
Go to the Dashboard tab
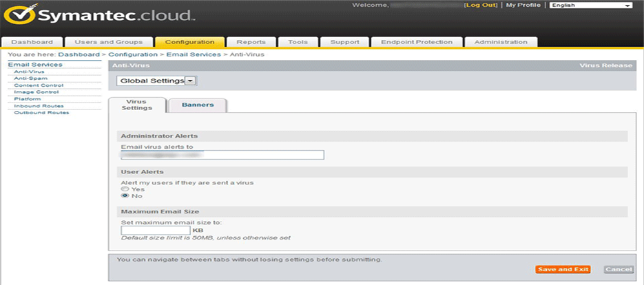pyautogui.click(x=32, y=42)
